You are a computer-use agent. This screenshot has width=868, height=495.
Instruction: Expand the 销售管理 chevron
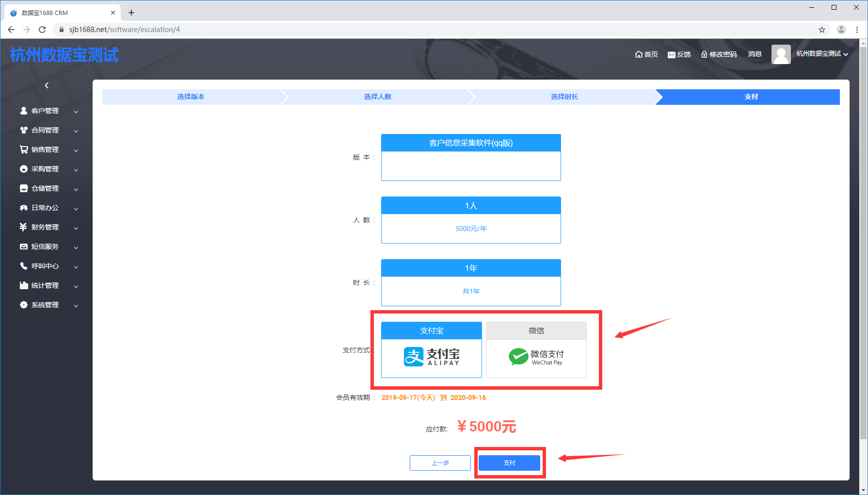click(76, 150)
